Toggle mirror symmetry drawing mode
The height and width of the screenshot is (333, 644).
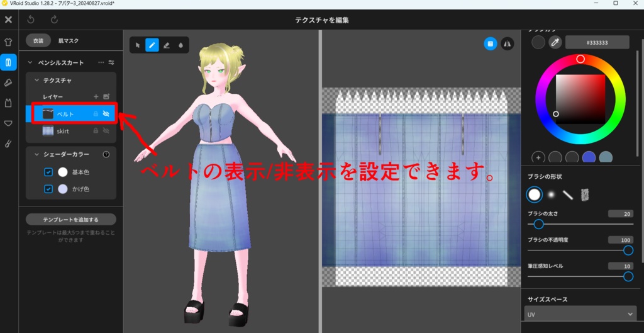pos(508,43)
